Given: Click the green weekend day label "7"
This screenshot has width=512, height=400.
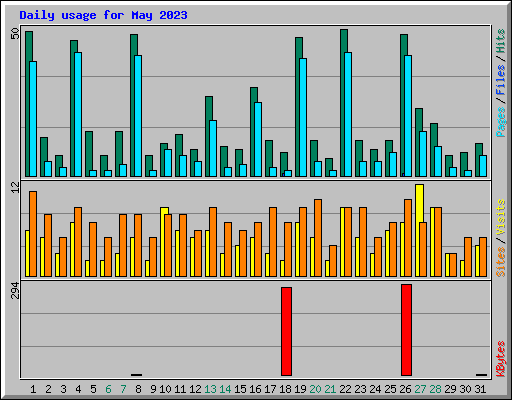Looking at the screenshot, I should coord(123,389).
